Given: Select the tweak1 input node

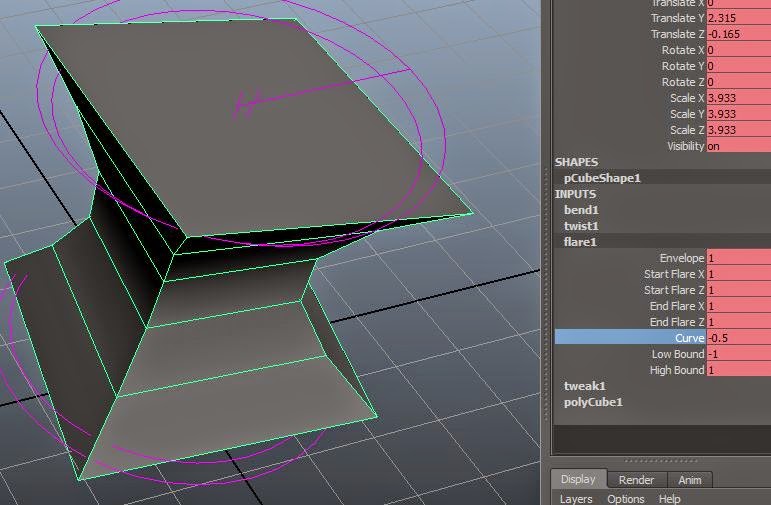Looking at the screenshot, I should pyautogui.click(x=585, y=386).
